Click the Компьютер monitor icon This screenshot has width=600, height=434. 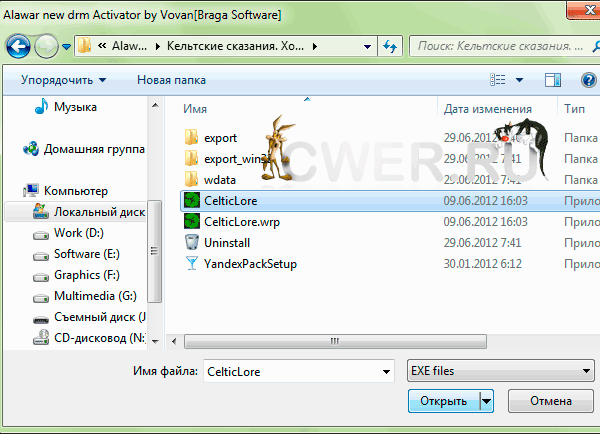click(31, 190)
